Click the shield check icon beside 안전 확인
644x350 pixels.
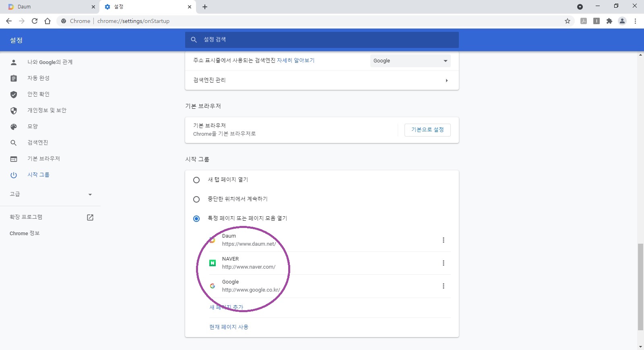click(14, 94)
